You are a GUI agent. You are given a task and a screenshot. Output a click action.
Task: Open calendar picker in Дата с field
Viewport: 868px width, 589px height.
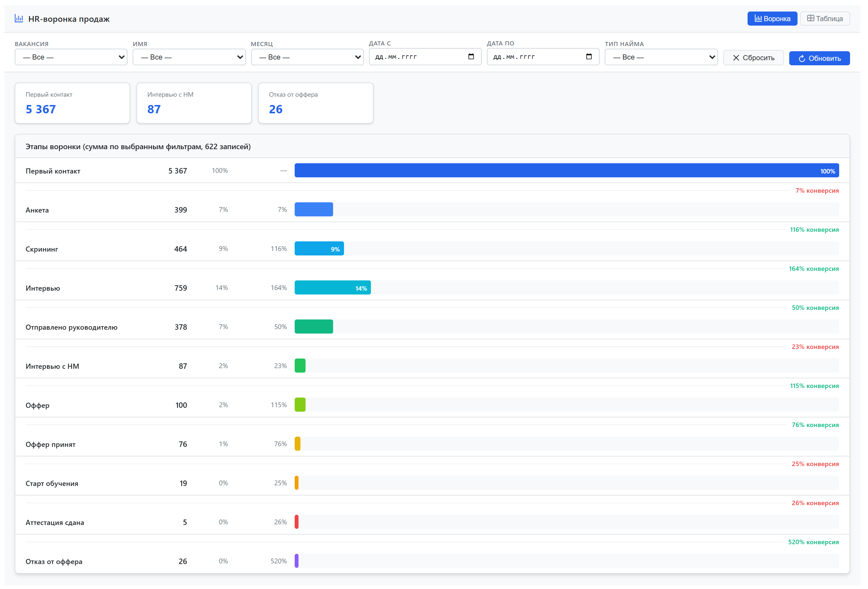coord(471,57)
